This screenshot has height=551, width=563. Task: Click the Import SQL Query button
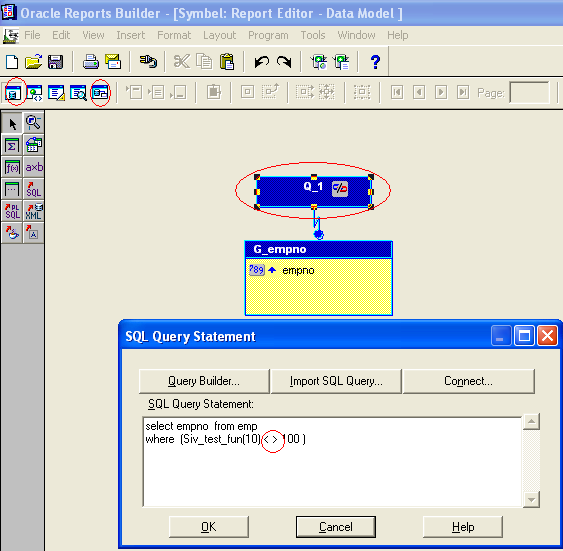[x=336, y=381]
